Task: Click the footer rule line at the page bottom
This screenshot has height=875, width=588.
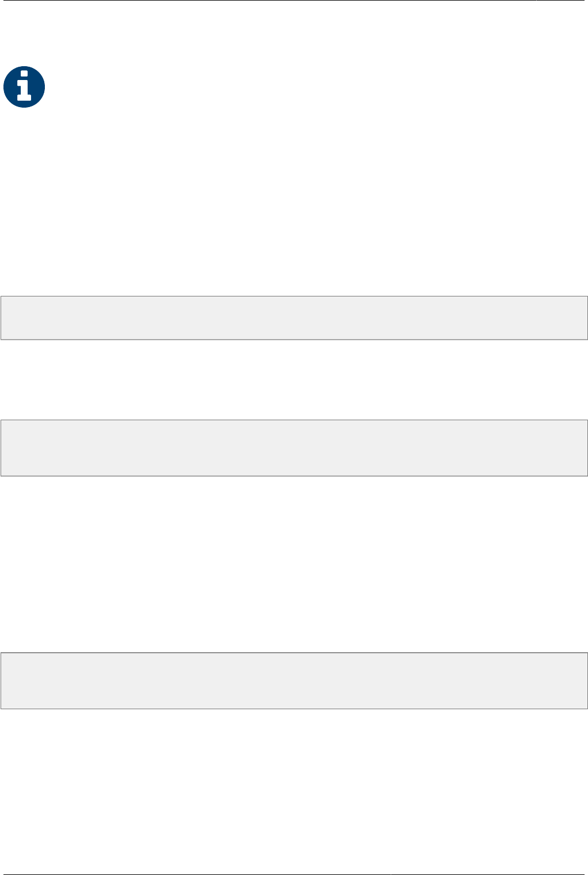Action: (x=294, y=874)
